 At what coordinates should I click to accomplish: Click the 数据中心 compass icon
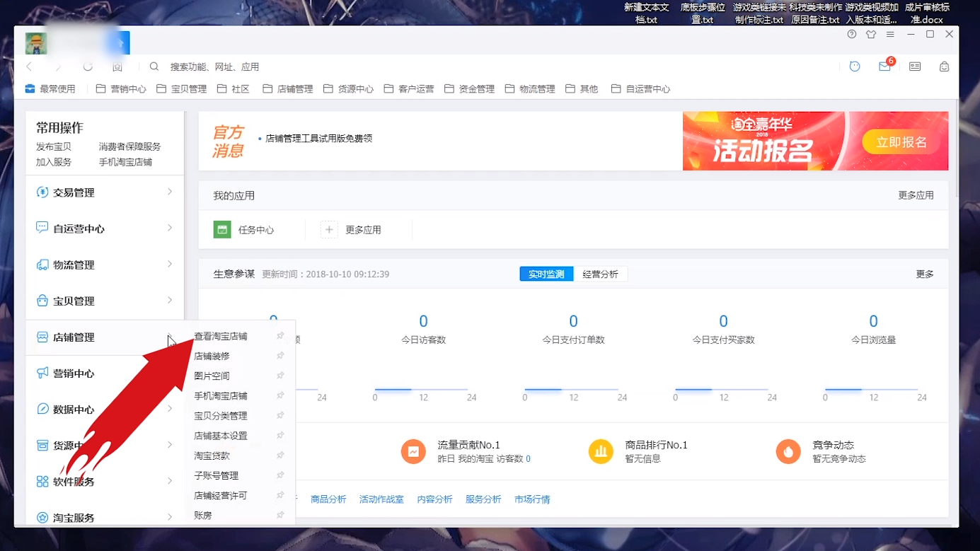point(42,410)
